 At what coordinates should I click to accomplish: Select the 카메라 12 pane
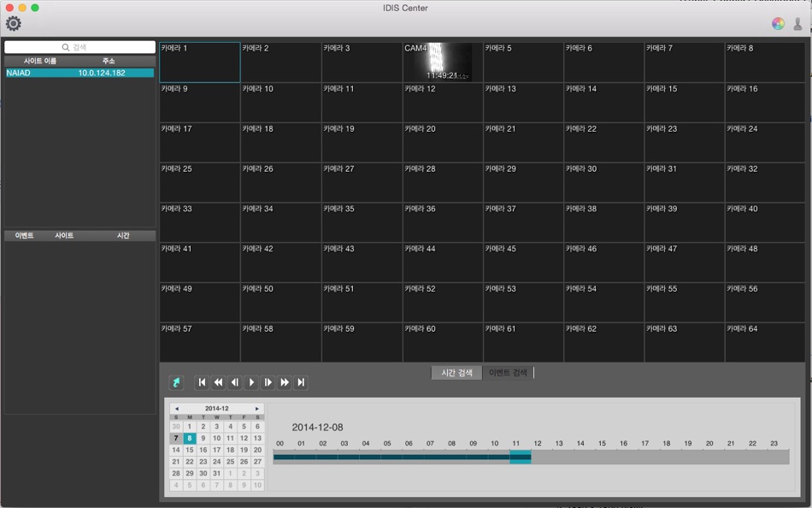click(x=443, y=103)
